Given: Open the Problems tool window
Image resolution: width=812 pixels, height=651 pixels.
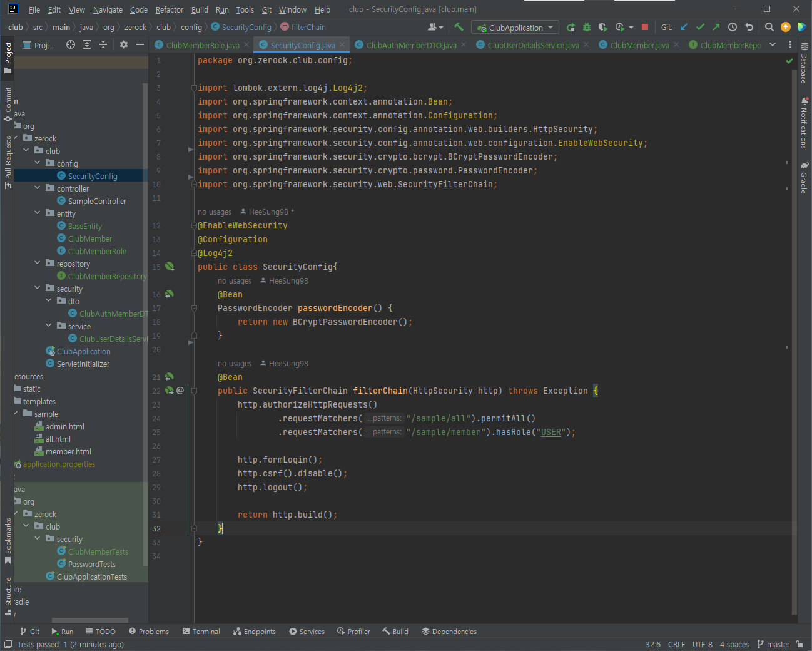Looking at the screenshot, I should pyautogui.click(x=149, y=632).
